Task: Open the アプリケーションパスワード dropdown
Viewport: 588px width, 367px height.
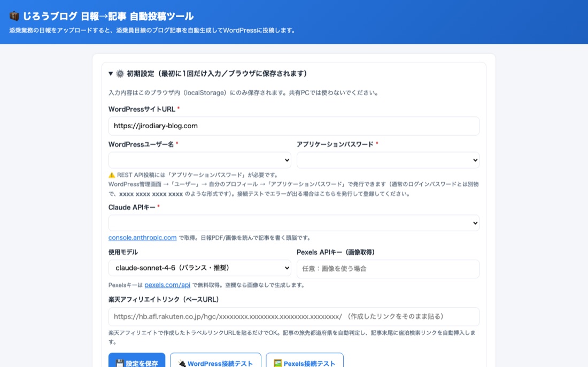Action: (388, 160)
